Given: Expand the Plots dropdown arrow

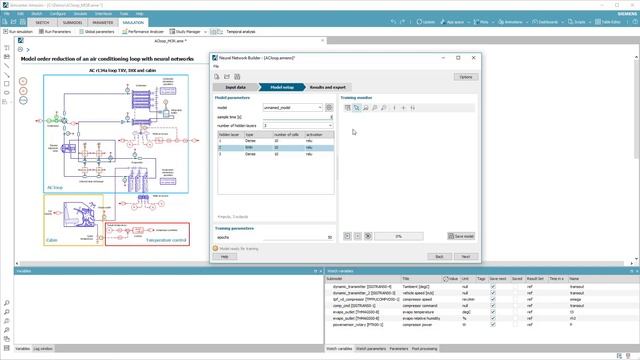Looking at the screenshot, I should click(x=493, y=22).
